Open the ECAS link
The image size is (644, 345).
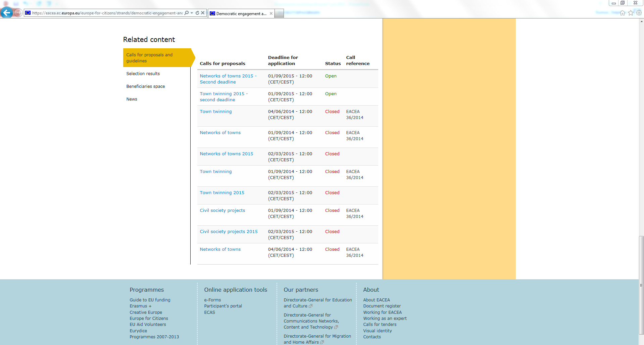click(210, 312)
